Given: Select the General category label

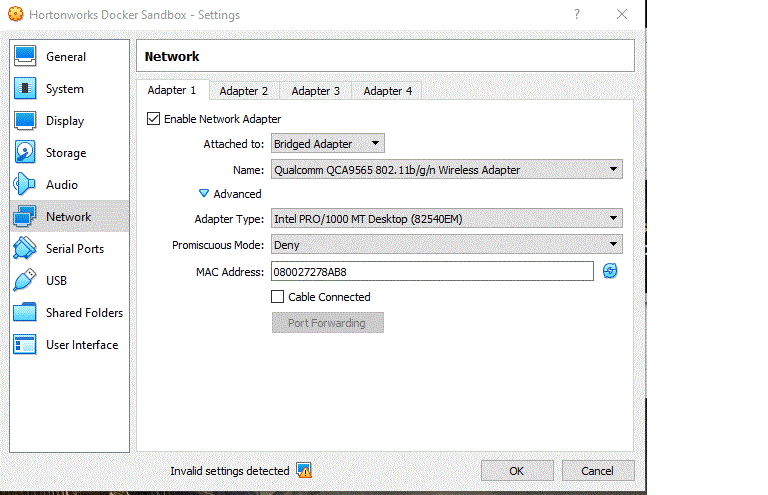Looking at the screenshot, I should (66, 57).
